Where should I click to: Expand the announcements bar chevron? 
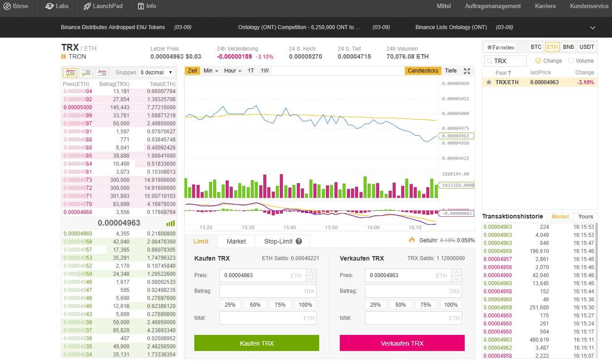593,27
